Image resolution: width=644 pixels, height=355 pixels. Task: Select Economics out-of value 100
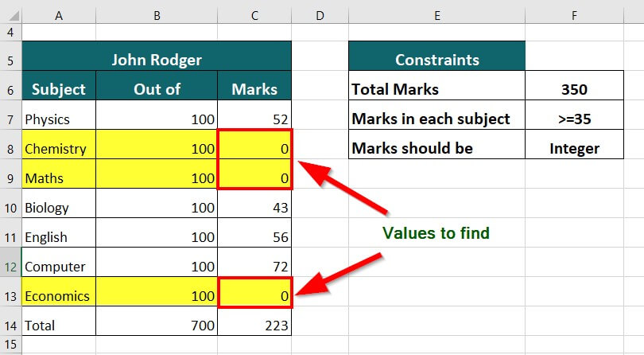pyautogui.click(x=157, y=291)
